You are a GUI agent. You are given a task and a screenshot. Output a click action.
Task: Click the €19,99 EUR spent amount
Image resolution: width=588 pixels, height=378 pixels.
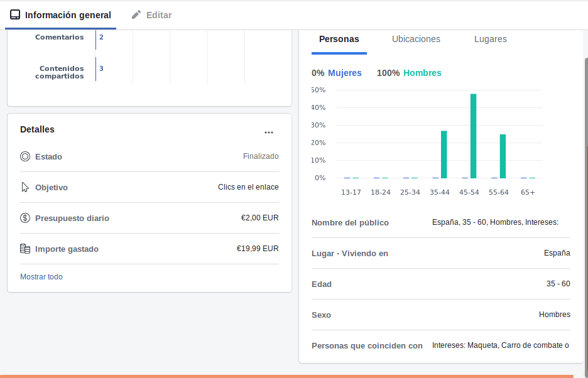[258, 249]
